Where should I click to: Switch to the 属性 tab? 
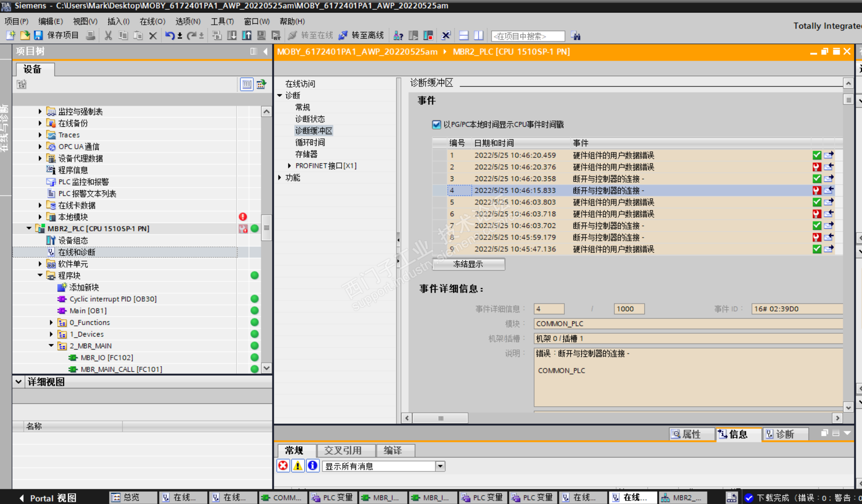[x=692, y=434]
